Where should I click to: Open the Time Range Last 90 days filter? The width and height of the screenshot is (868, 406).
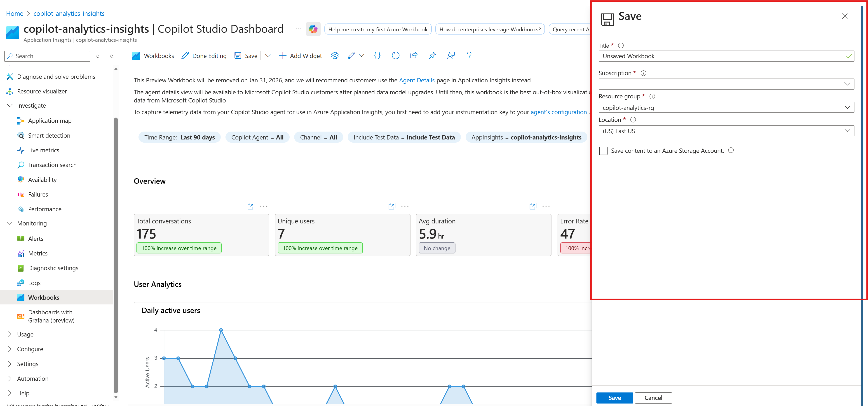[x=180, y=137]
